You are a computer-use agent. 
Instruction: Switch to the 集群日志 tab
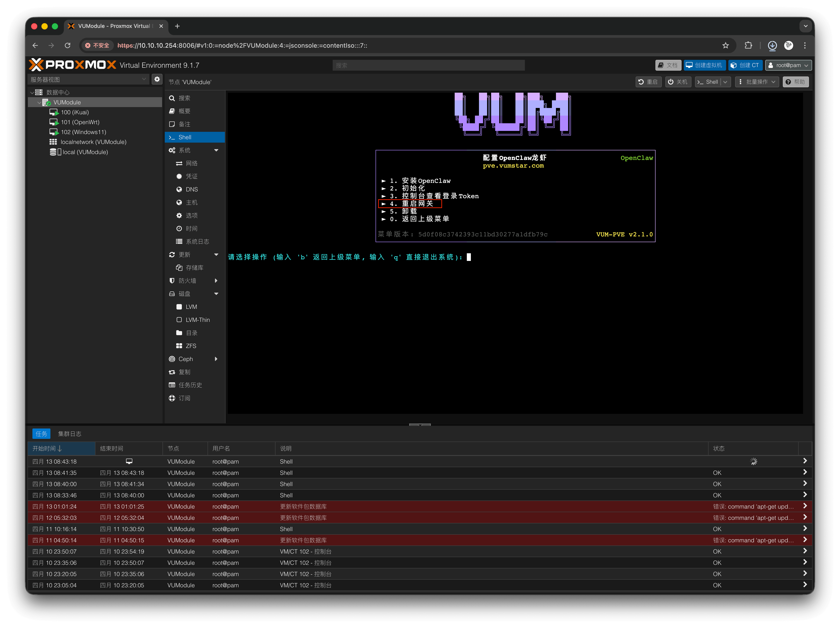(x=70, y=434)
